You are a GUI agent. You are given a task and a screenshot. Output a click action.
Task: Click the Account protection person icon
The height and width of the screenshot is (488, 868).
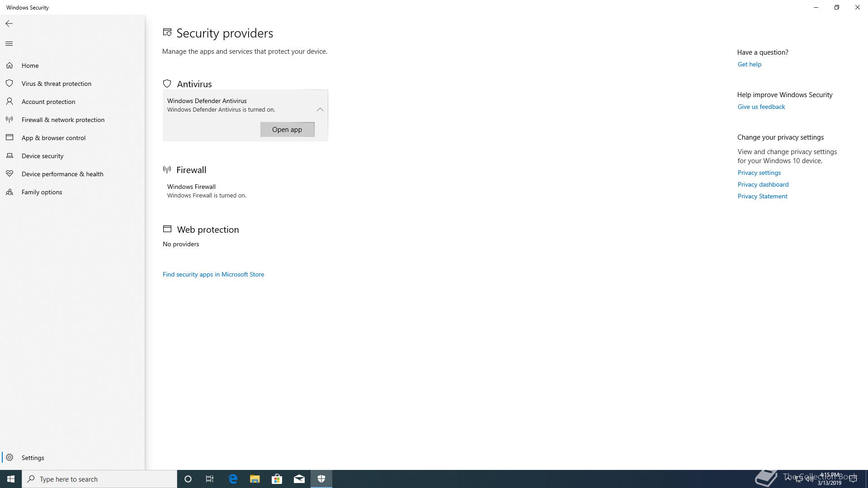(x=9, y=102)
